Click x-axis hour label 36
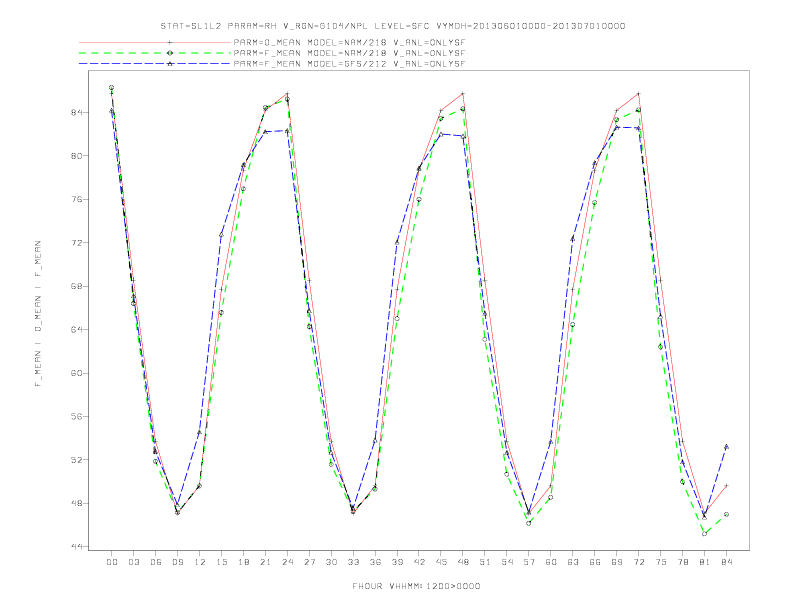 [x=375, y=562]
